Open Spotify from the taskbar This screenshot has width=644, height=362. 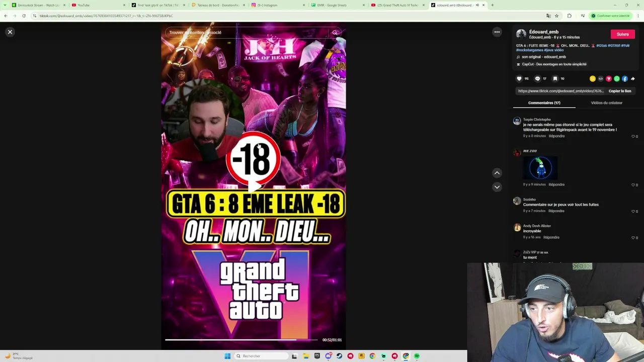click(417, 356)
